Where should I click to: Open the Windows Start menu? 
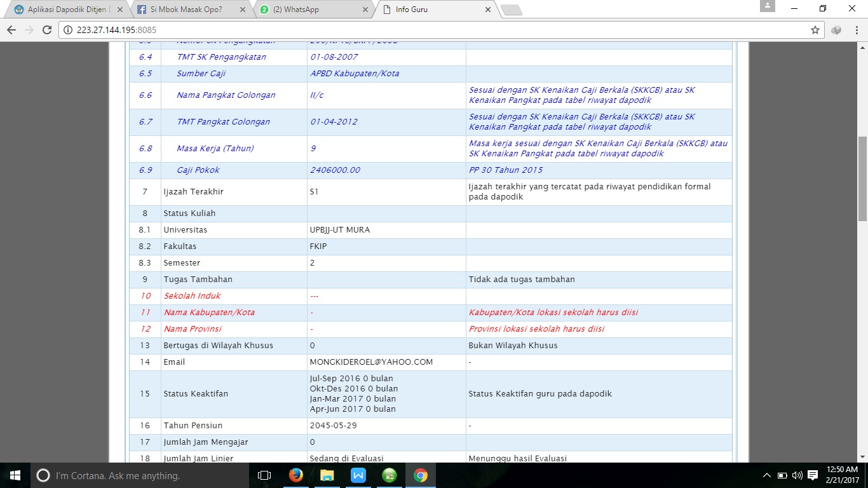15,475
